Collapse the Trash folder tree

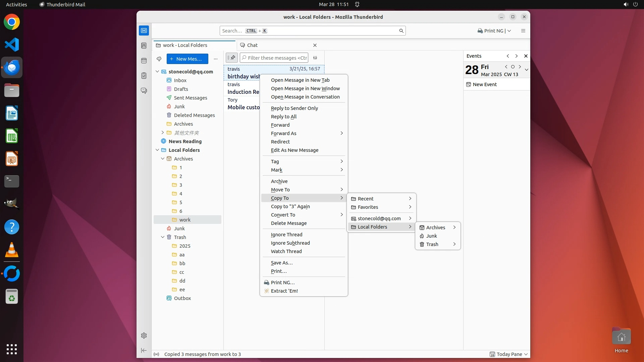[163, 237]
